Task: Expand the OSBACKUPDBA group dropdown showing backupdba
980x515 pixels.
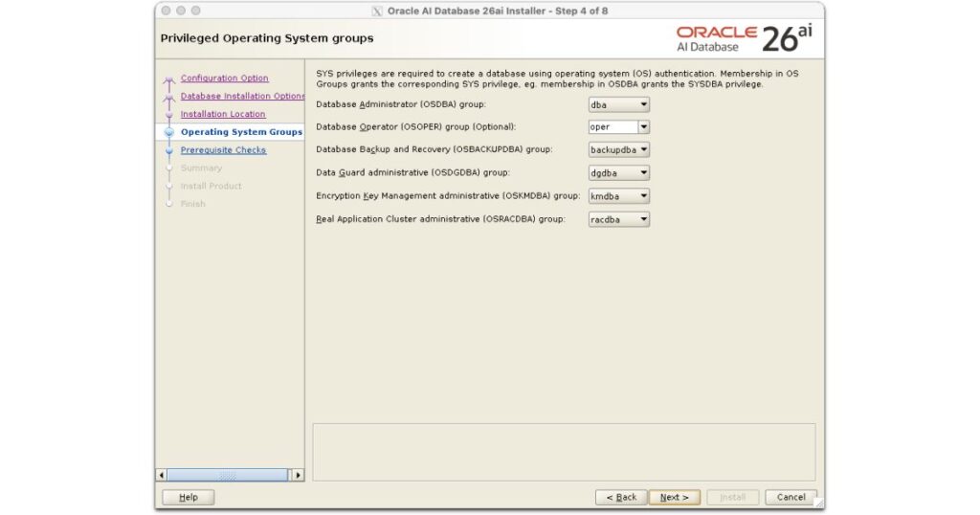Action: pos(618,149)
